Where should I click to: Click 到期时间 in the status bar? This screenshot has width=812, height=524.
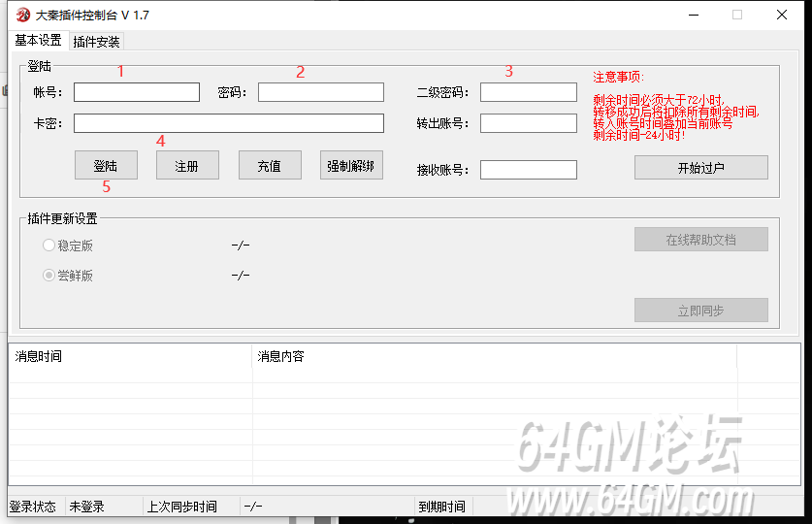(441, 507)
